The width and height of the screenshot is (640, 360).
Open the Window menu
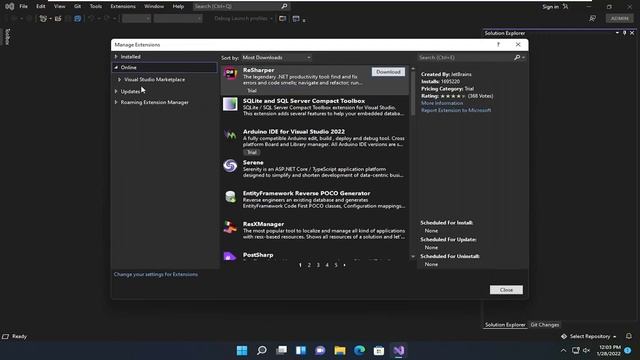click(x=154, y=6)
